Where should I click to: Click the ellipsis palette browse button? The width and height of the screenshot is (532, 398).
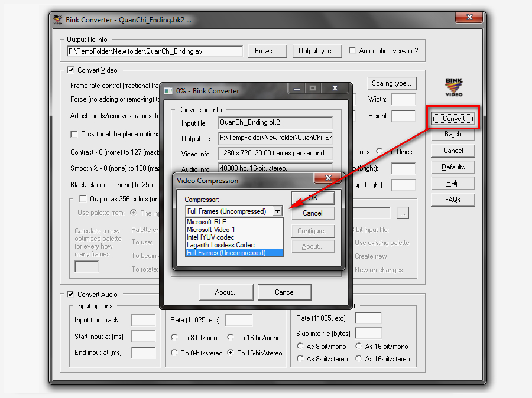click(x=403, y=213)
